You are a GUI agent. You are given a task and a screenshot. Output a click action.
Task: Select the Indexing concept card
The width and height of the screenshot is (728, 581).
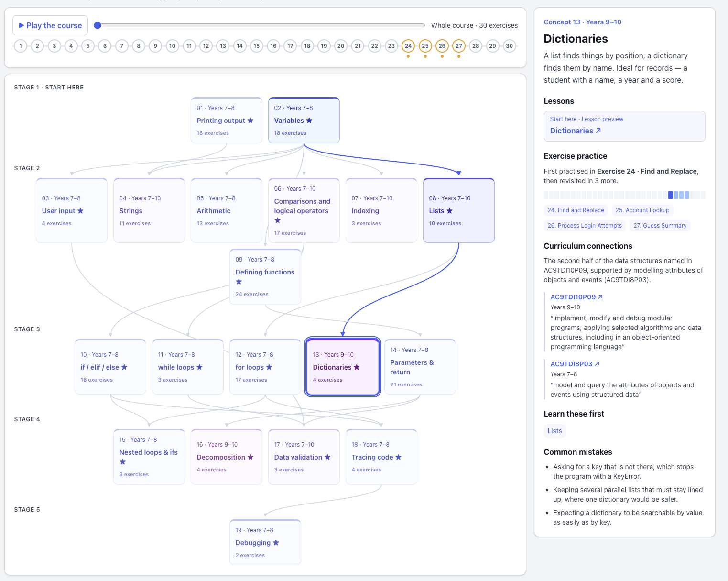point(381,210)
